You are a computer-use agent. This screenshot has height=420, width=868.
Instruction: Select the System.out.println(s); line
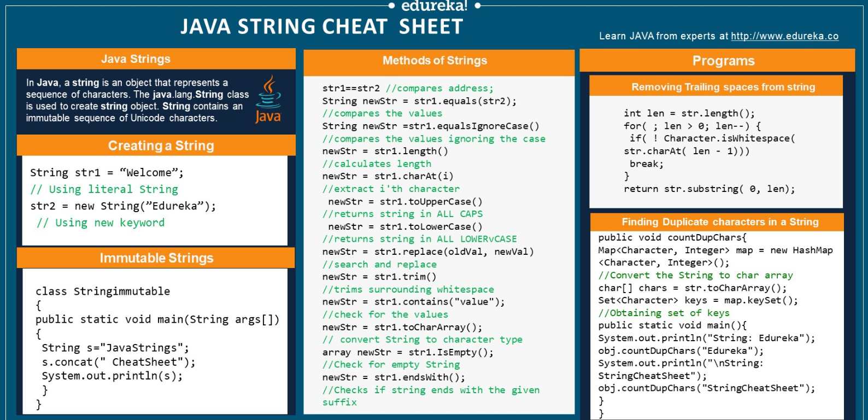click(112, 376)
